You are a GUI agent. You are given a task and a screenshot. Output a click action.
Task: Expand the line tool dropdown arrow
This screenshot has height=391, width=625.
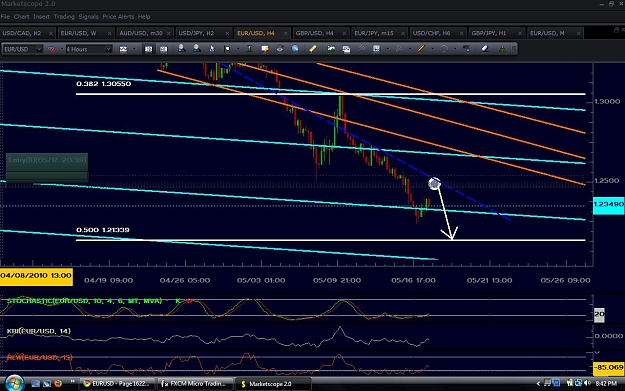click(432, 49)
